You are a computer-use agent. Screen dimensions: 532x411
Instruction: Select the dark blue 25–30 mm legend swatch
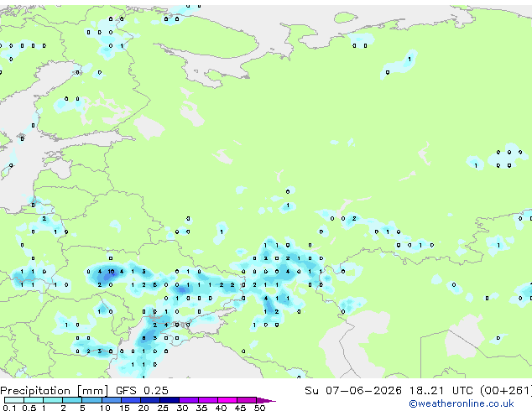[x=170, y=400]
